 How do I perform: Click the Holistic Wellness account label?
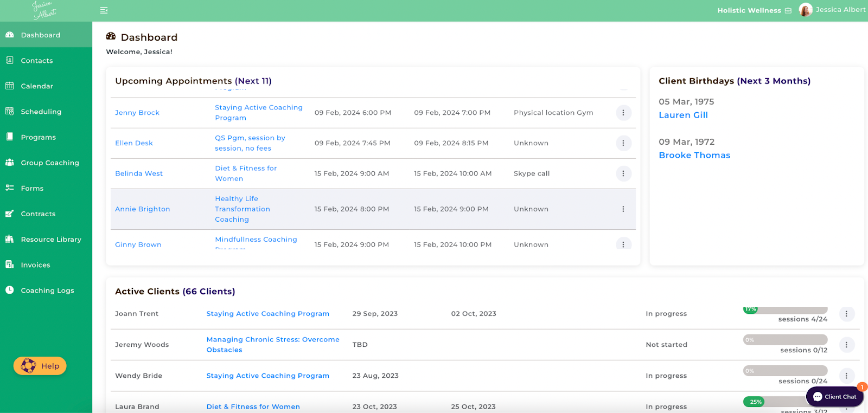tap(749, 10)
